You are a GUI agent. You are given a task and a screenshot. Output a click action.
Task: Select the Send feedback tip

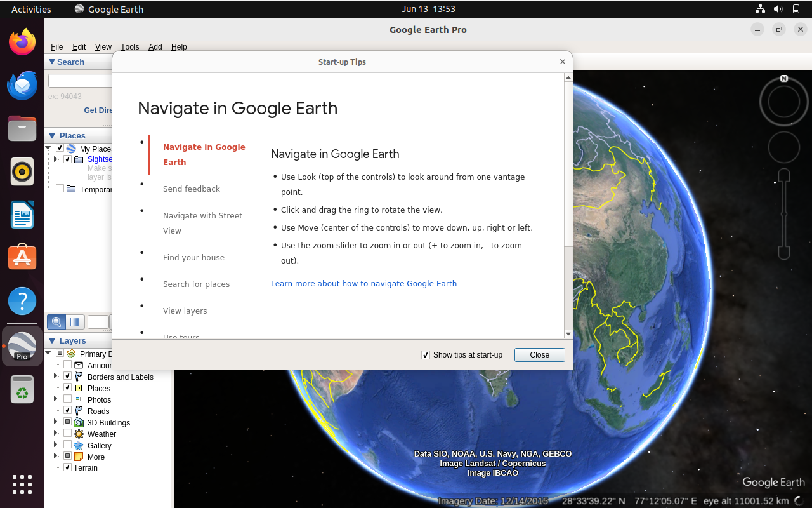[192, 189]
